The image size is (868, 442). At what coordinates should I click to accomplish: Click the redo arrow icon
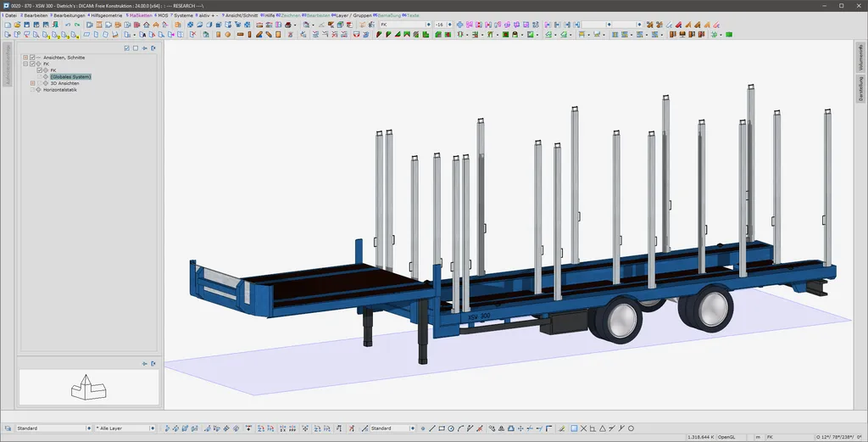[x=77, y=25]
